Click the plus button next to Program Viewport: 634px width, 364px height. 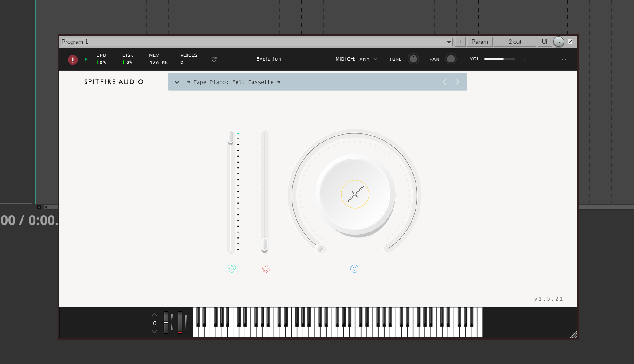point(460,42)
